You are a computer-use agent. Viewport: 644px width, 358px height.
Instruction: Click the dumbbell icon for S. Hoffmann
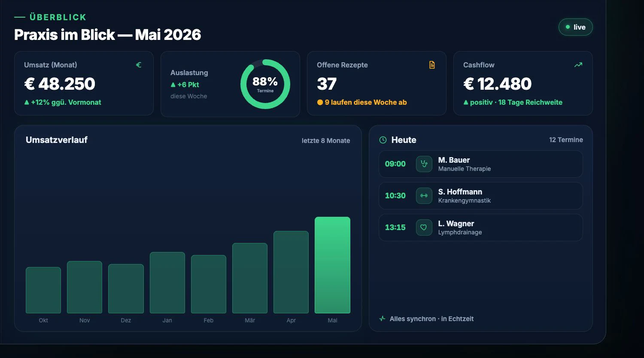coord(424,196)
